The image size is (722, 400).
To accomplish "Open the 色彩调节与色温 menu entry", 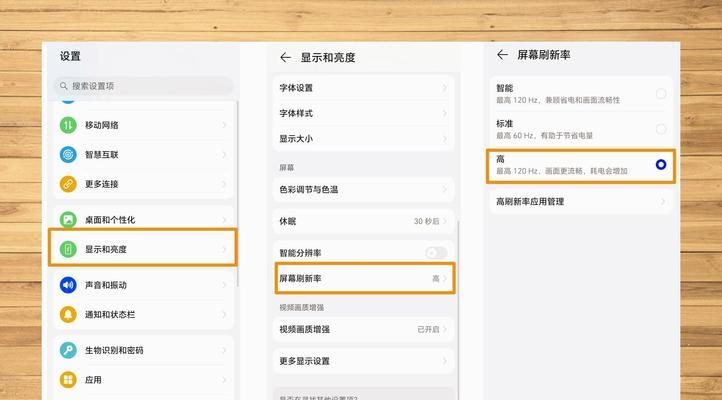I will coord(363,188).
